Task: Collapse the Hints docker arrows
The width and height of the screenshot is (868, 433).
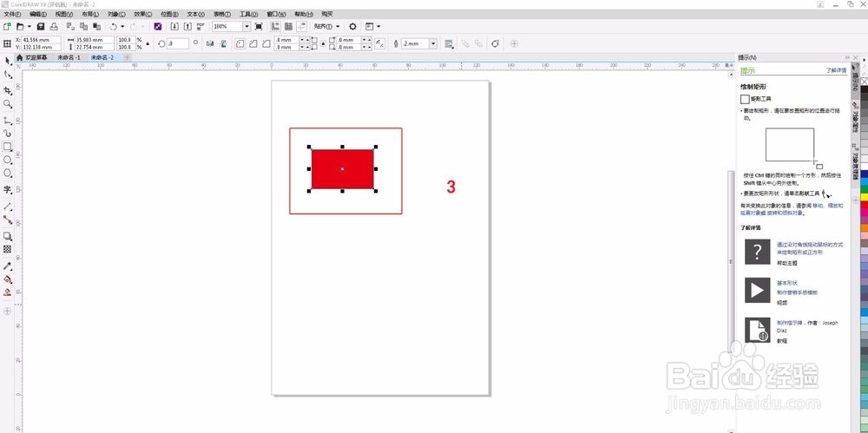Action: tap(847, 57)
